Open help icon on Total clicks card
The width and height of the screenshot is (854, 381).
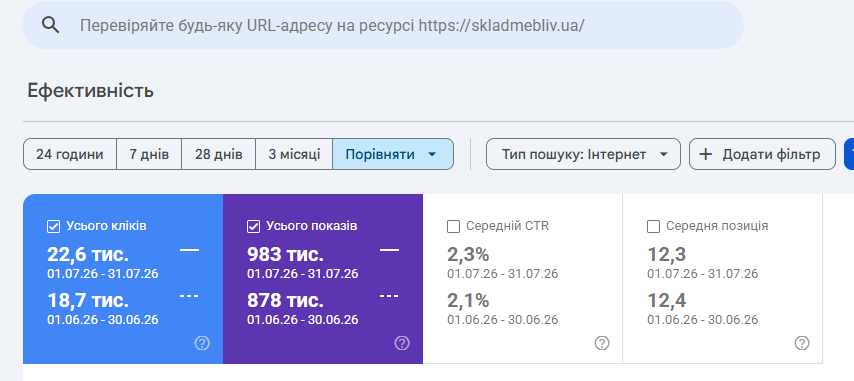point(202,343)
